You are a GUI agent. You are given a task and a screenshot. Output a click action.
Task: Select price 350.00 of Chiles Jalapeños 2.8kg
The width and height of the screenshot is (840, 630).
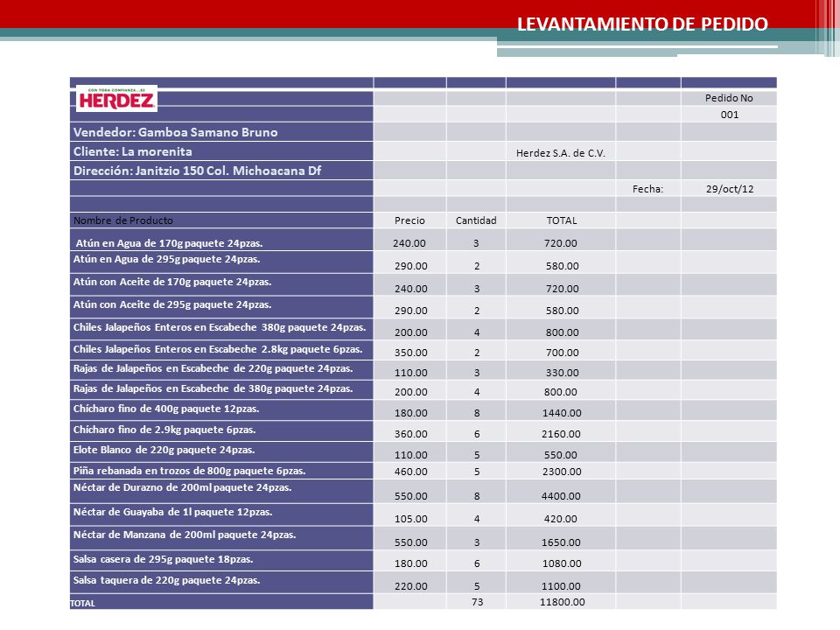[x=411, y=353]
